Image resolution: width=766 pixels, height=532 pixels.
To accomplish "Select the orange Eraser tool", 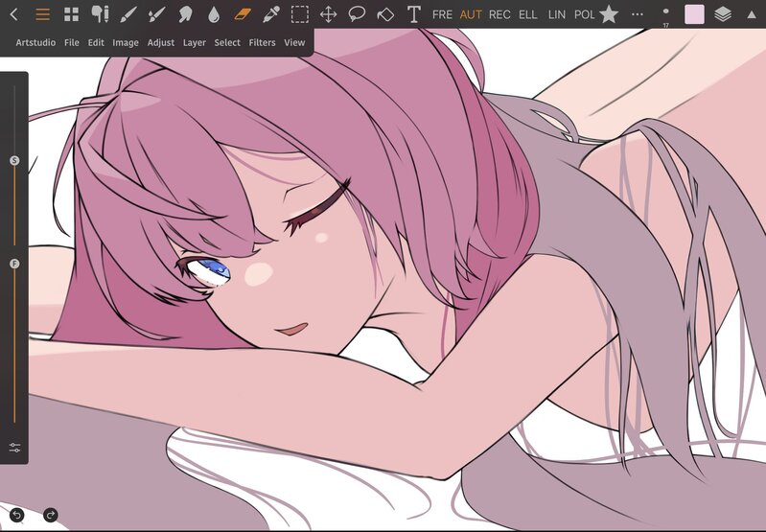I will [243, 14].
